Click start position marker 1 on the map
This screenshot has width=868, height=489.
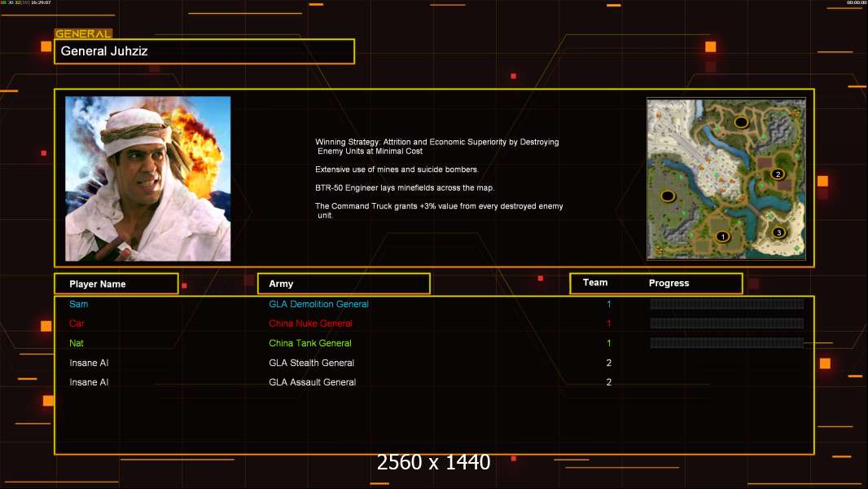pyautogui.click(x=721, y=236)
